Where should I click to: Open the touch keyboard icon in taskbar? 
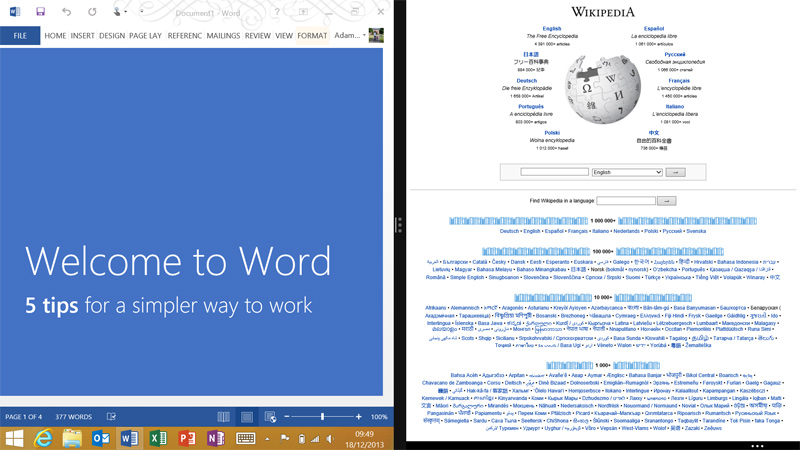coord(245,438)
